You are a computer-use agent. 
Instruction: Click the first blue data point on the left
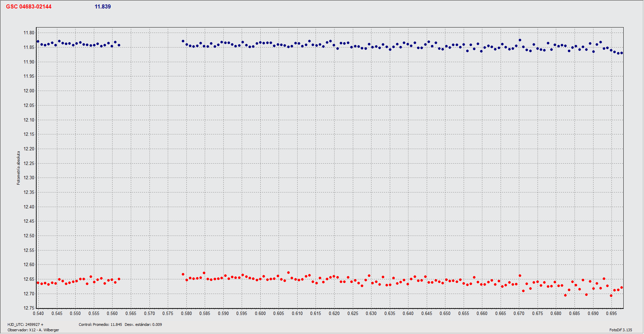(38, 42)
